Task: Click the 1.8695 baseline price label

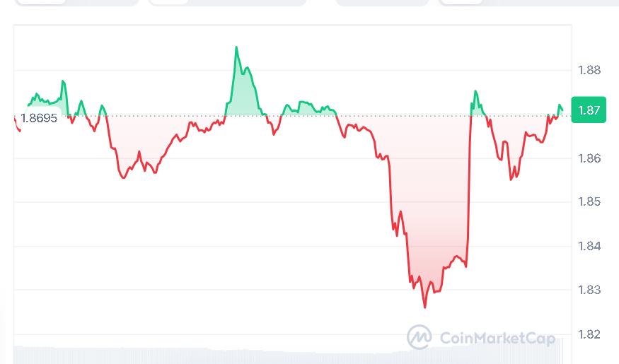Action: coord(39,118)
